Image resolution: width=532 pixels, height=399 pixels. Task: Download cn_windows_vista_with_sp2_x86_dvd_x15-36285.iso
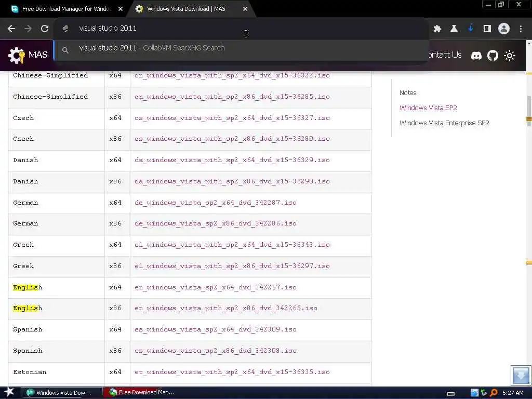(232, 97)
